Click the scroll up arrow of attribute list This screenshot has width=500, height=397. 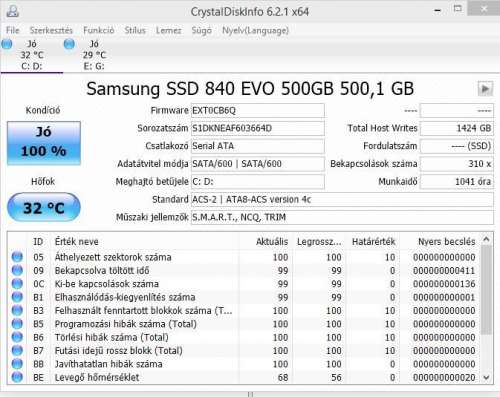pyautogui.click(x=486, y=239)
